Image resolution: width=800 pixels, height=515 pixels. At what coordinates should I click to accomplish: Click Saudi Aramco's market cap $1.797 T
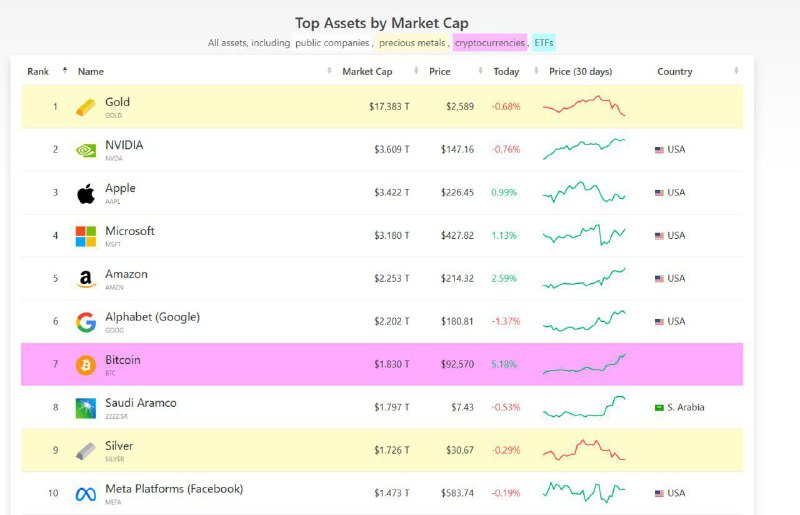(x=392, y=407)
